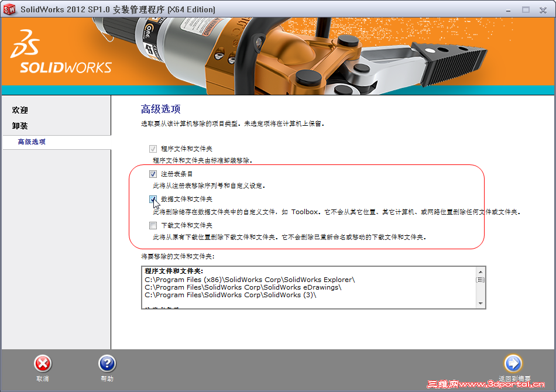Open the 欢迎 step in sidebar
The height and width of the screenshot is (392, 556).
(20, 110)
